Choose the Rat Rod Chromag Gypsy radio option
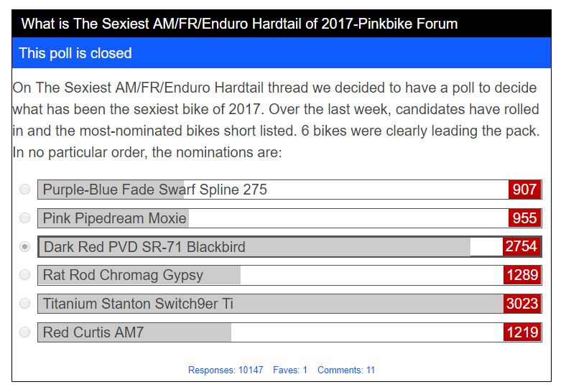Viewport: 566px width, 392px height. click(25, 275)
